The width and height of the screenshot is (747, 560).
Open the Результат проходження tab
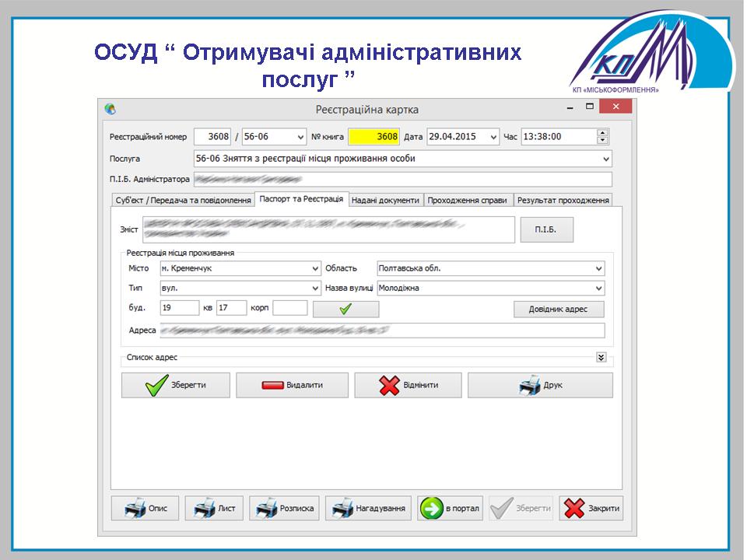coord(563,200)
